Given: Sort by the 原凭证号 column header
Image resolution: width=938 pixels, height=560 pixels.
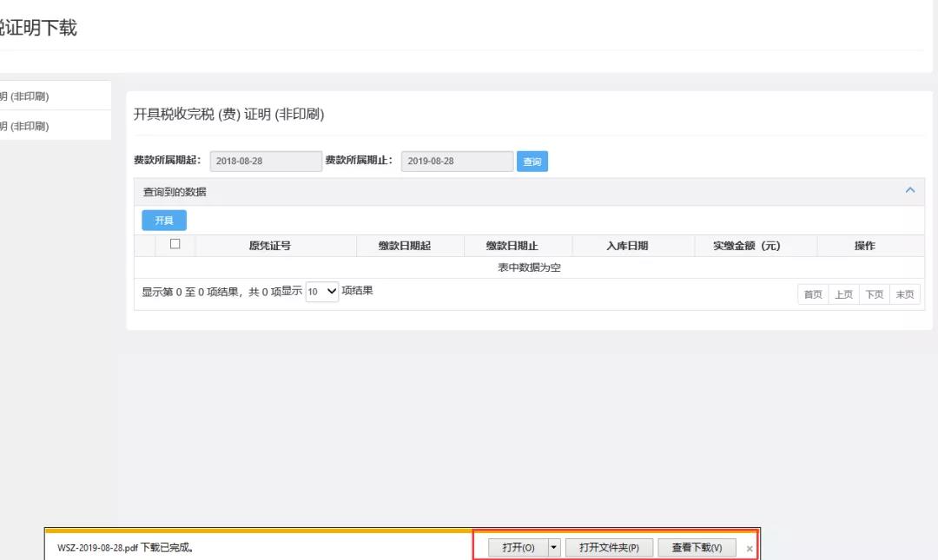Looking at the screenshot, I should [269, 246].
